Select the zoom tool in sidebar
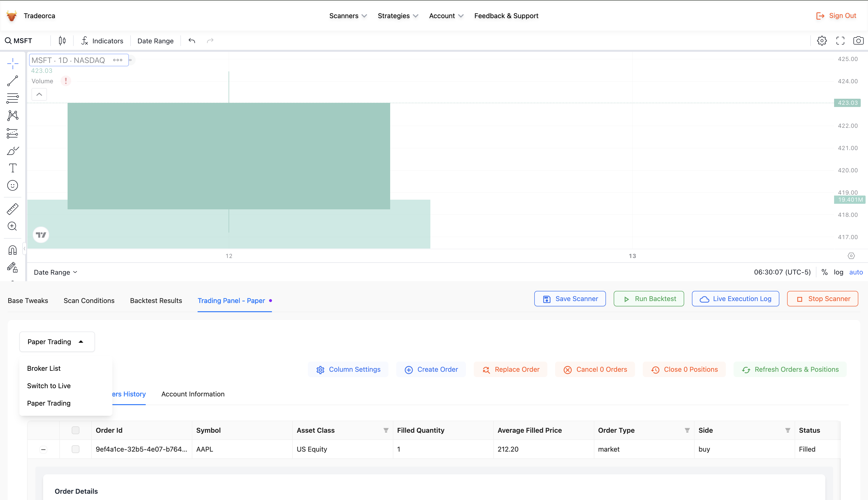Image resolution: width=868 pixels, height=500 pixels. click(x=13, y=226)
